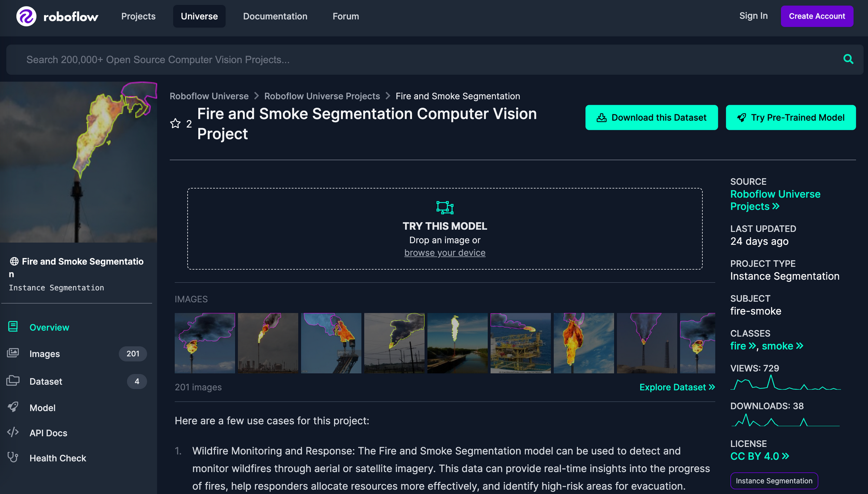Click browse your device link

[x=445, y=253]
